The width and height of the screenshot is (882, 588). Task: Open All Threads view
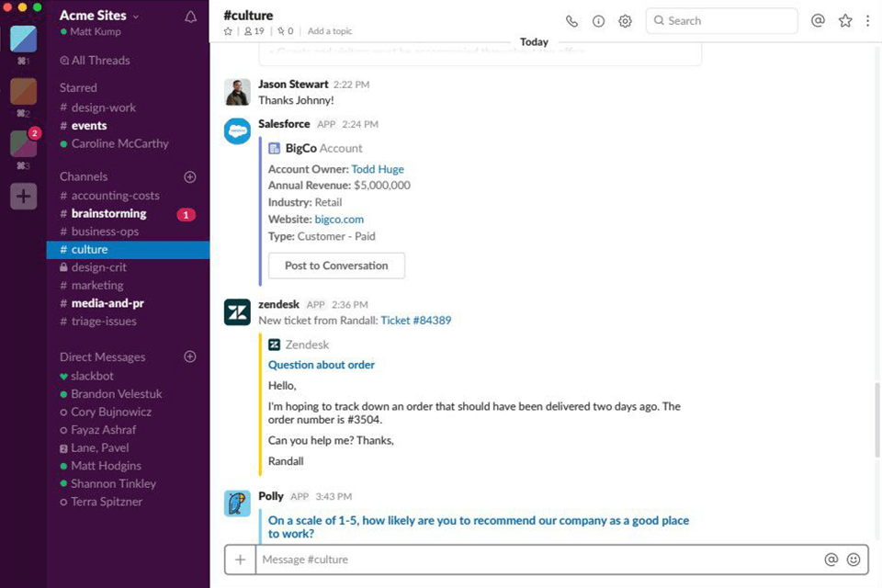[95, 61]
